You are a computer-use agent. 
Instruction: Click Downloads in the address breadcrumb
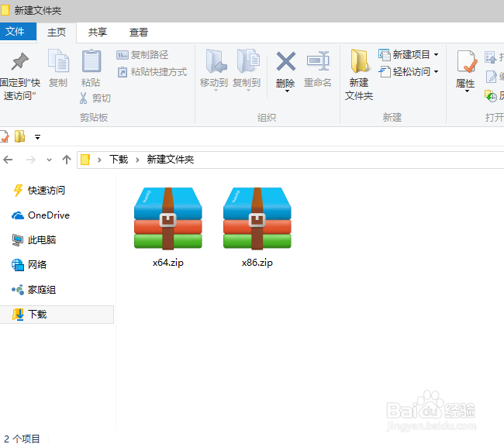click(119, 160)
